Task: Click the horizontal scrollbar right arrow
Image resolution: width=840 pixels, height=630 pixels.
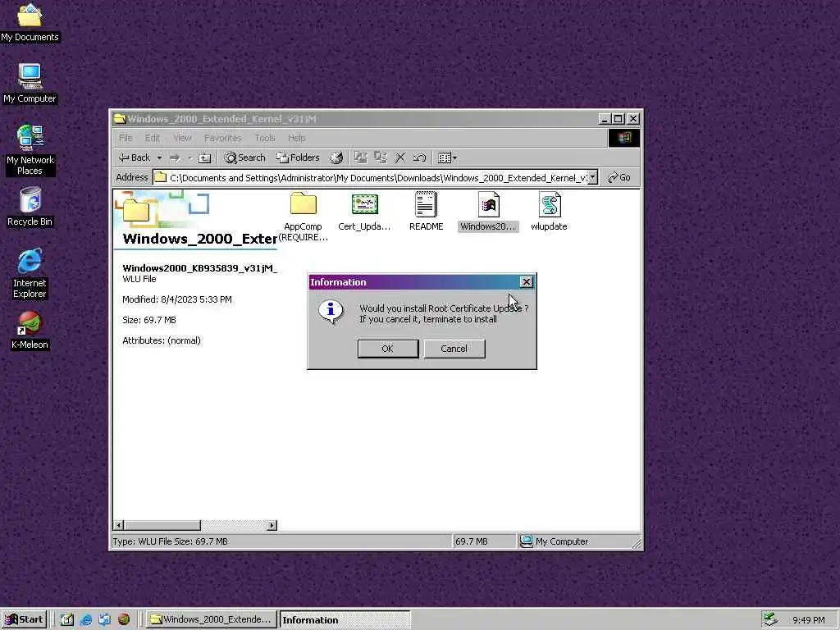Action: click(272, 525)
